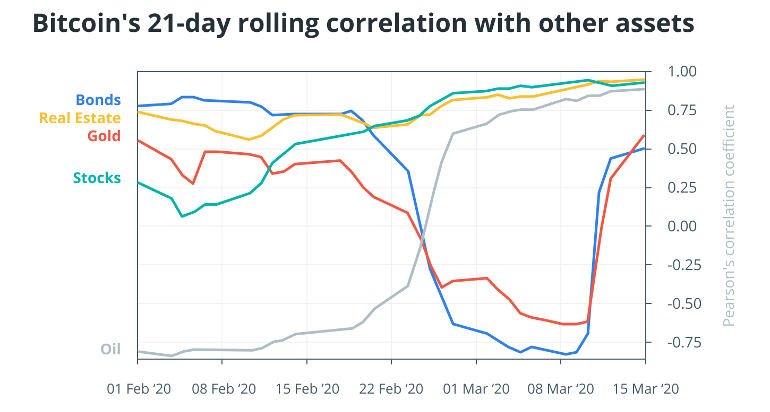
Task: Select the 22 Feb '20 date label
Action: (391, 389)
